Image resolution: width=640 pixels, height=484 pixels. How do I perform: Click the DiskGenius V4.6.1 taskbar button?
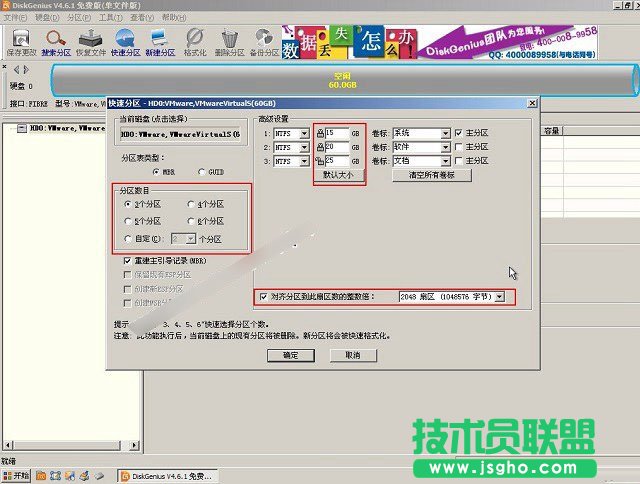point(167,476)
